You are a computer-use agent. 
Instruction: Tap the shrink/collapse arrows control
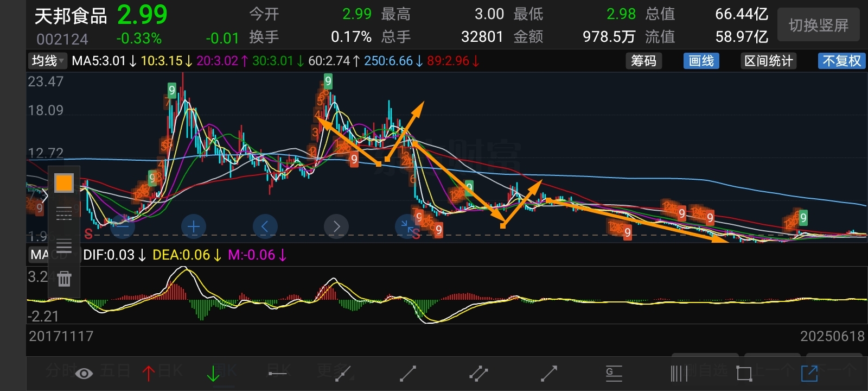pyautogui.click(x=407, y=226)
